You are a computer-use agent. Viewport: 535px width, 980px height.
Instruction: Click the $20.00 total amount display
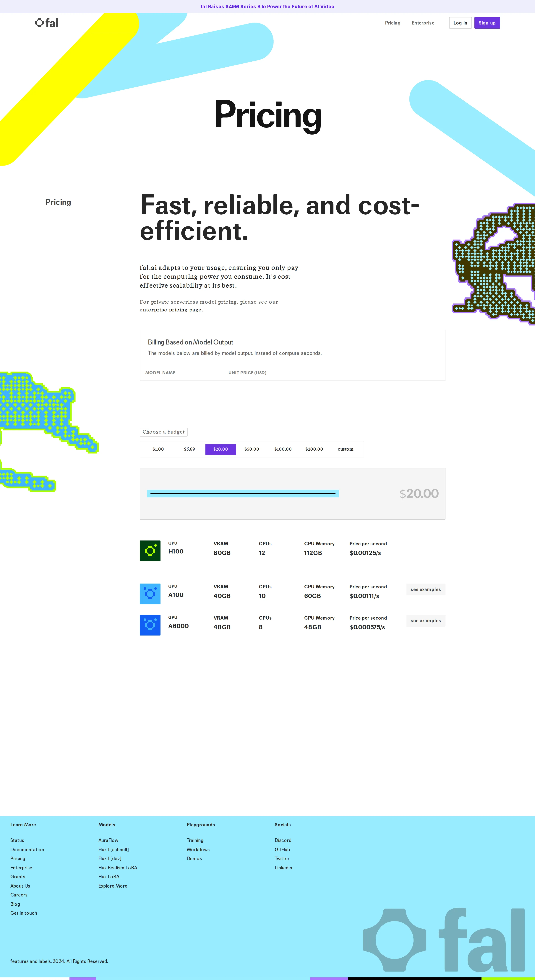419,494
